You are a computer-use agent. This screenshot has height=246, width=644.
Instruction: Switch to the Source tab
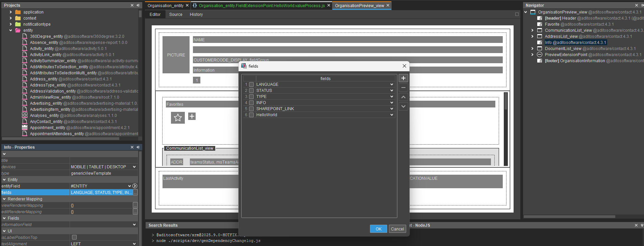(176, 15)
